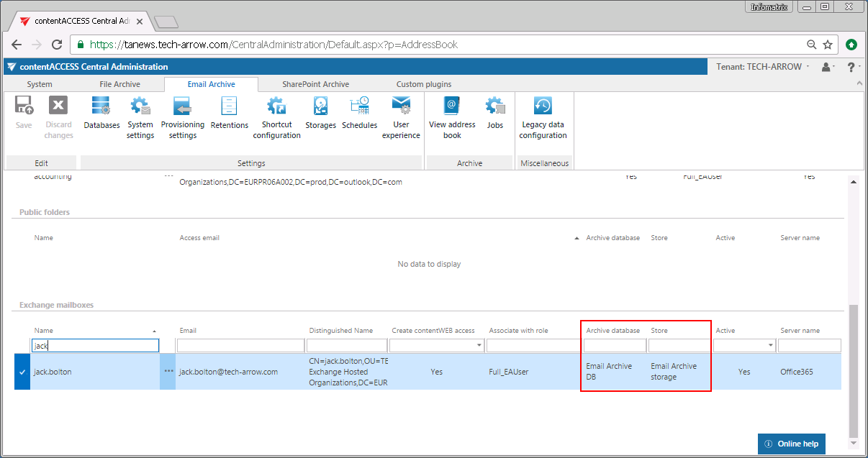Click the Archive database filter input
868x458 pixels.
[x=615, y=346]
